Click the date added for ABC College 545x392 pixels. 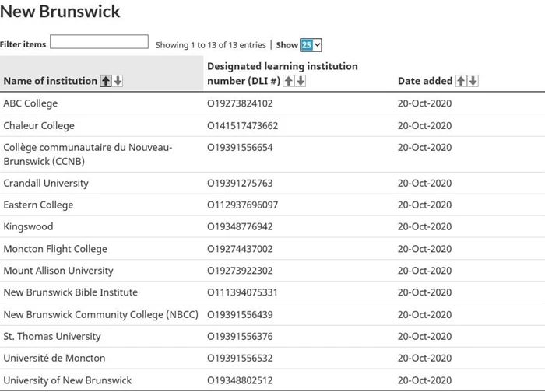click(x=425, y=103)
